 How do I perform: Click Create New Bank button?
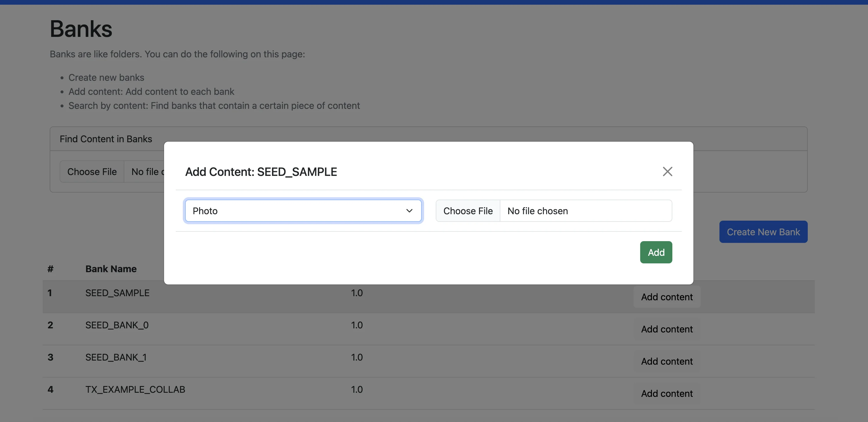[x=763, y=232]
